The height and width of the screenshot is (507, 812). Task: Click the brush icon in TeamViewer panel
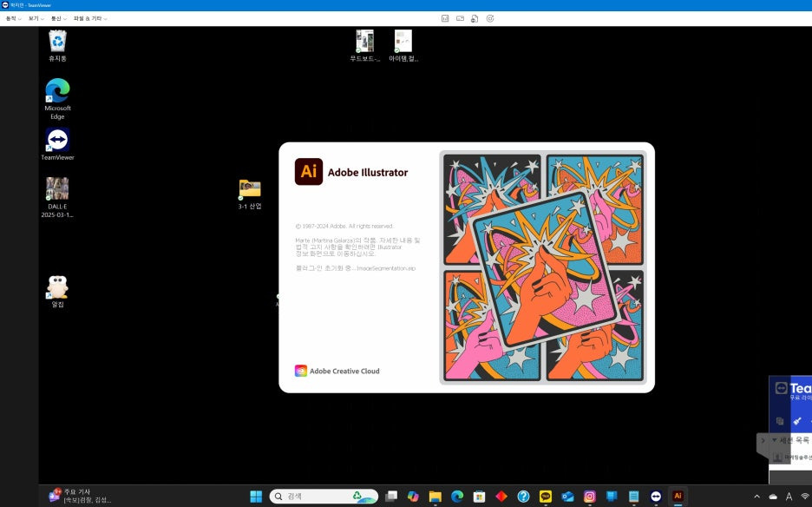pyautogui.click(x=797, y=421)
